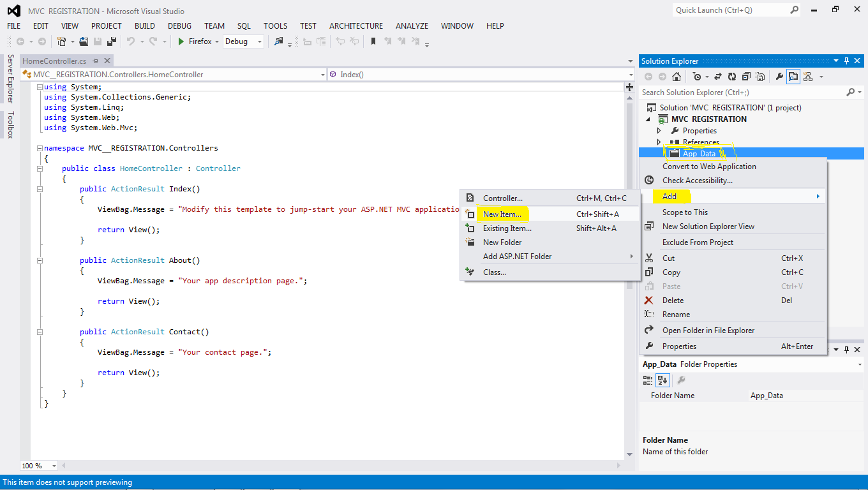
Task: Click the New Project toolbar icon
Action: (62, 41)
